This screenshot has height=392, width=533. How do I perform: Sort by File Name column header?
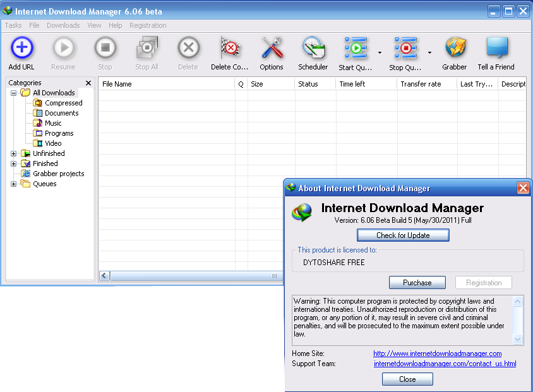pyautogui.click(x=167, y=84)
